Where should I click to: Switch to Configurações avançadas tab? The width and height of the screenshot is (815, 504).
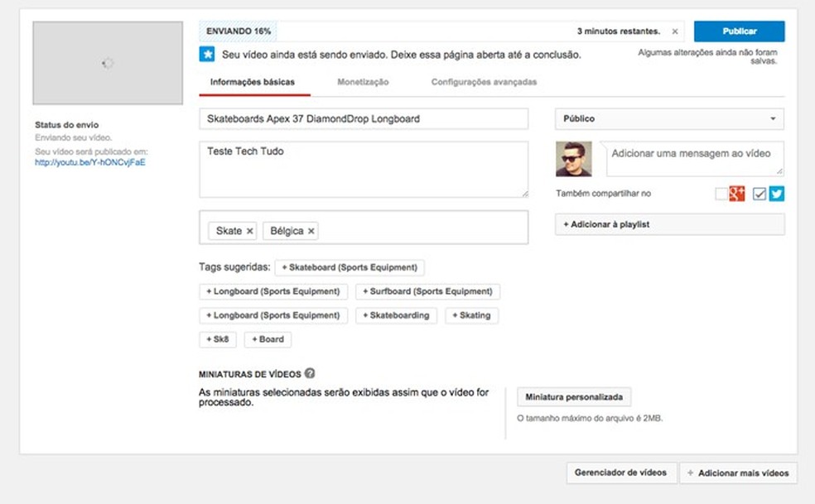click(x=484, y=82)
